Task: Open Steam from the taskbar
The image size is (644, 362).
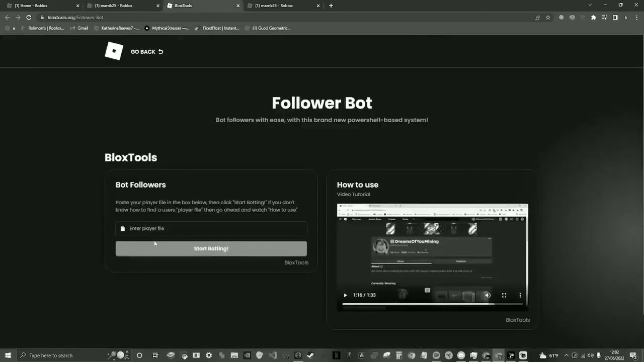Action: coord(310,355)
